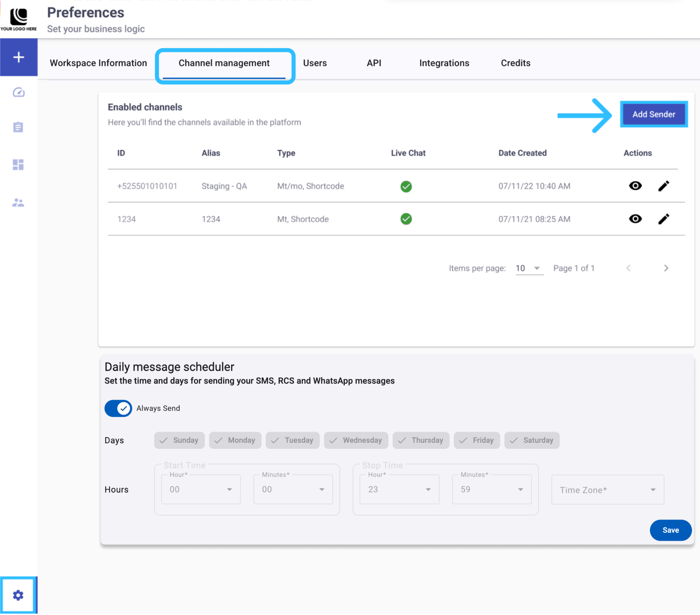Select the Staging - QA alias cell

point(224,186)
